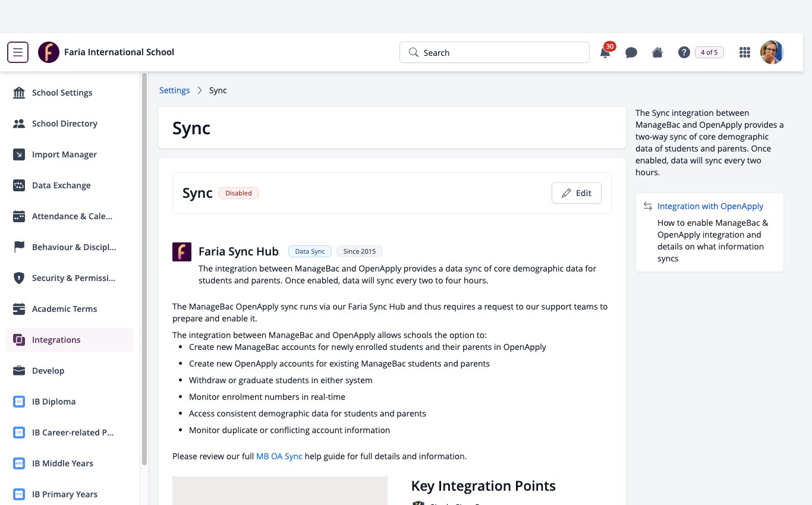812x505 pixels.
Task: Open the Develop sidebar item
Action: [70, 371]
